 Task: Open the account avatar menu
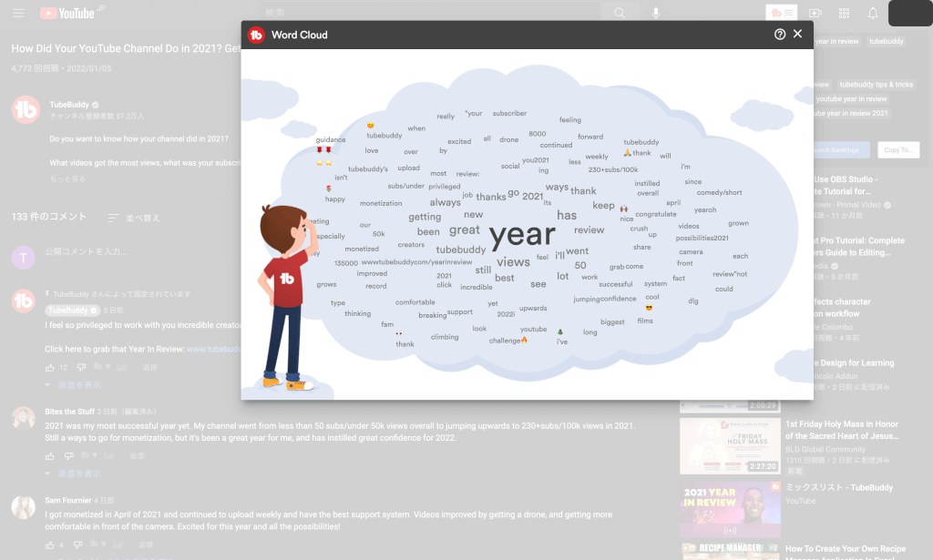pyautogui.click(x=910, y=13)
